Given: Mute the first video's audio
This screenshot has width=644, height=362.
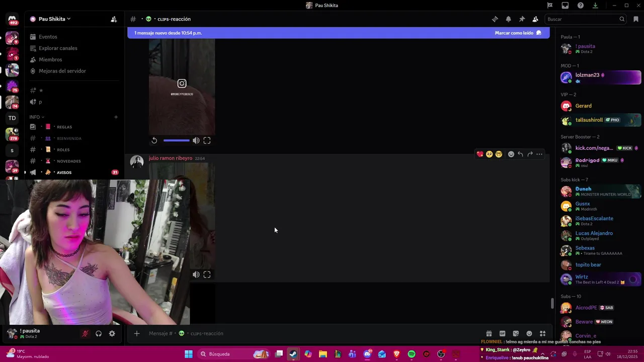Looking at the screenshot, I should click(x=196, y=141).
